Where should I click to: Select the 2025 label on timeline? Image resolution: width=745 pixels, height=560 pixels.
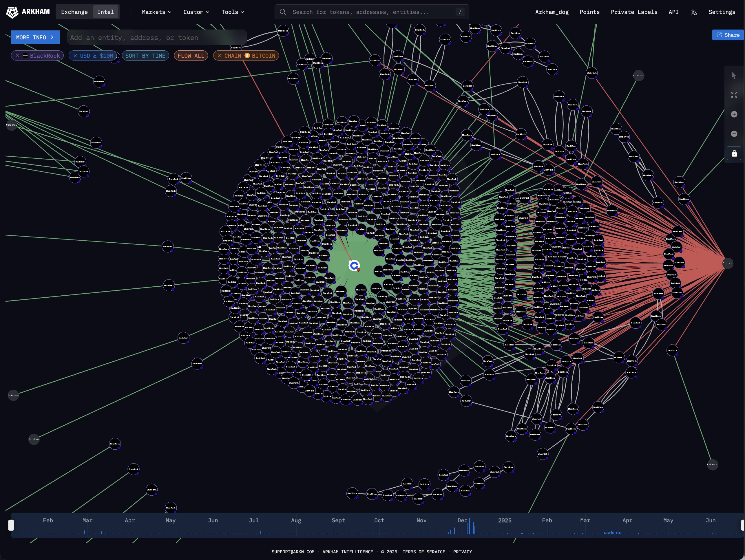point(505,520)
